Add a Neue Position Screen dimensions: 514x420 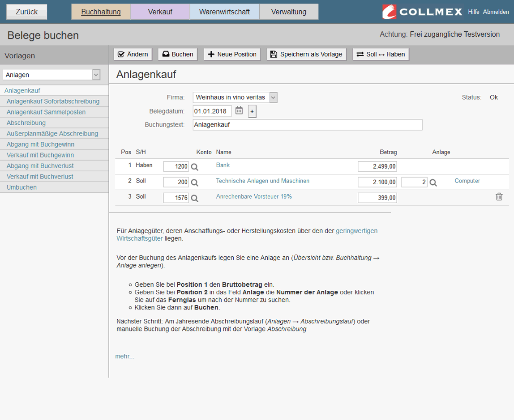232,54
